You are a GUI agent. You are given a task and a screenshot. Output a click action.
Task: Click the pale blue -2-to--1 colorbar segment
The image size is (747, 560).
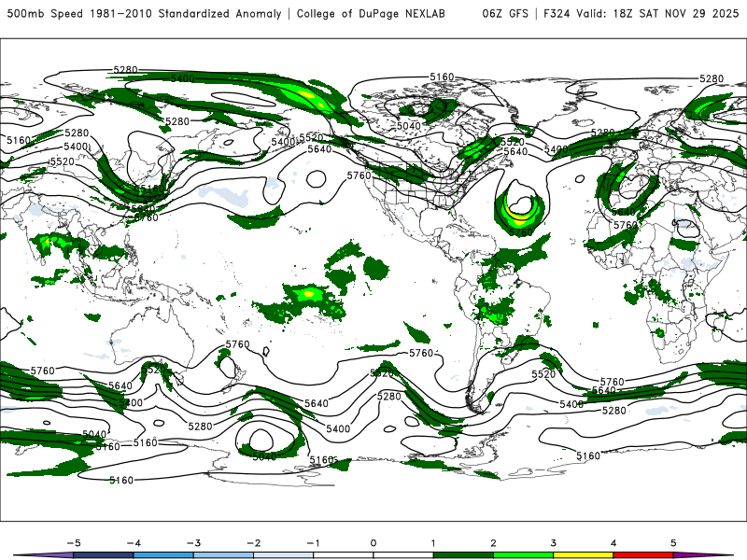284,555
